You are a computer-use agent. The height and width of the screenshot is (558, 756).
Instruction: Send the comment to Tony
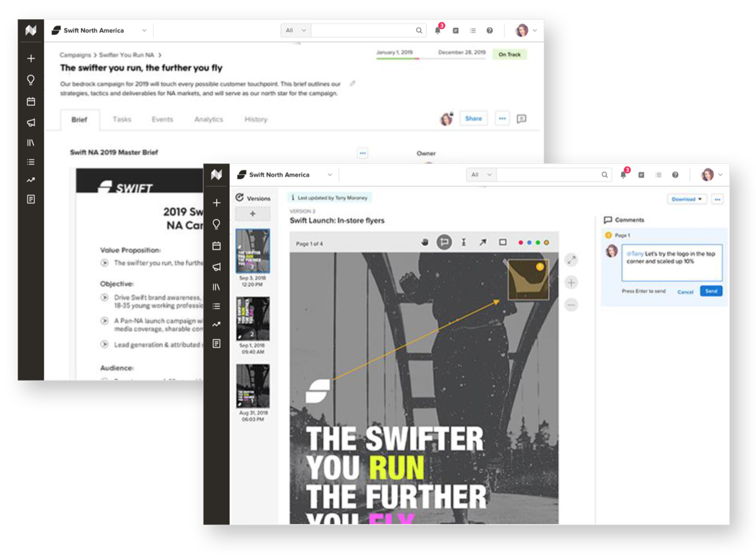[x=711, y=291]
